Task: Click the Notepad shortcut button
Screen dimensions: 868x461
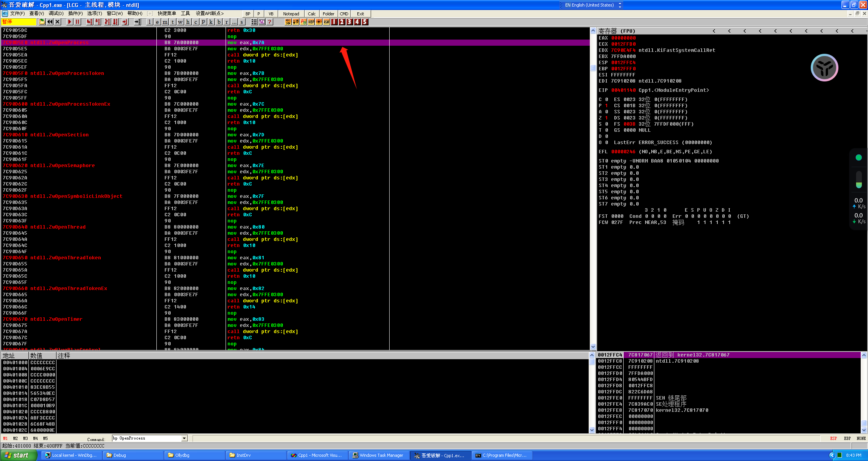Action: pos(291,14)
